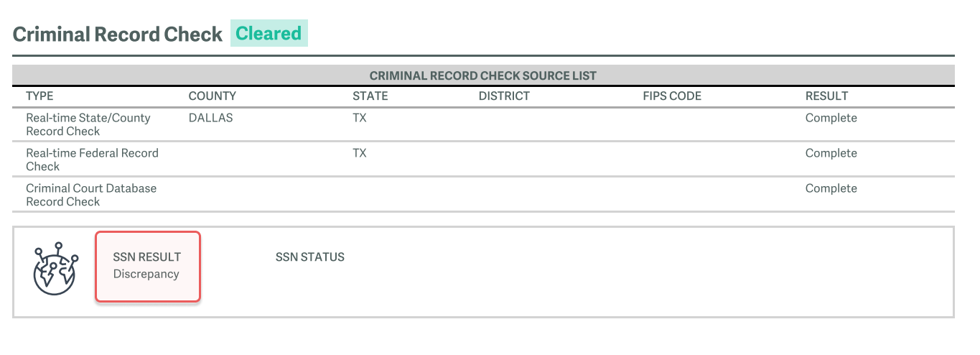Select the Criminal Court Database Record Check row
This screenshot has height=355, width=980.
point(483,195)
